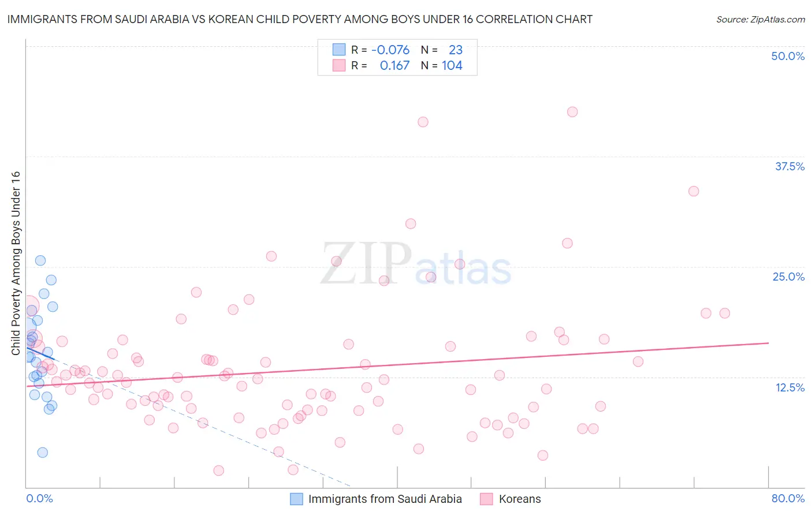Click the 0.0% x-axis label
Screen dimensions: 812x515
(39, 498)
